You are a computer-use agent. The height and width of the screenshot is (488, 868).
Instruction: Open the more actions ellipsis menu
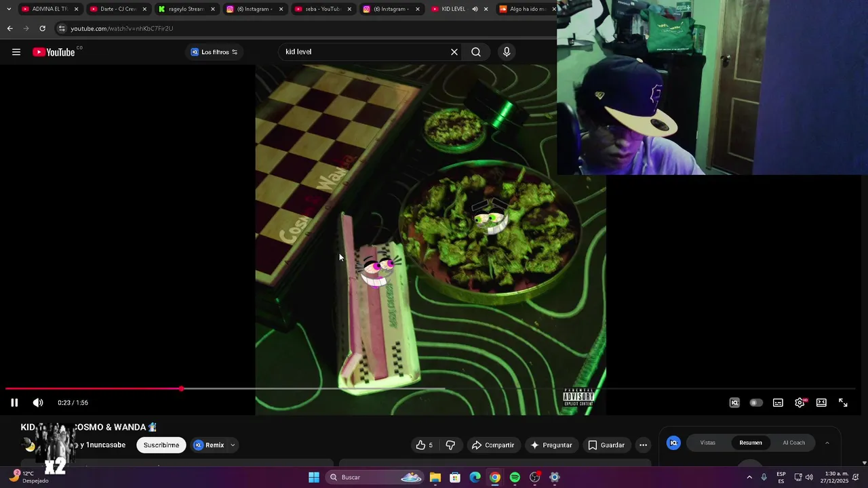point(643,445)
